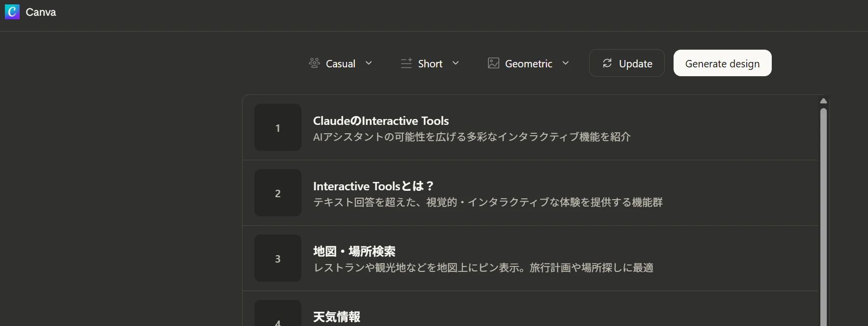Click the 'Canva' app name text
Image resolution: width=868 pixels, height=326 pixels.
(x=41, y=12)
